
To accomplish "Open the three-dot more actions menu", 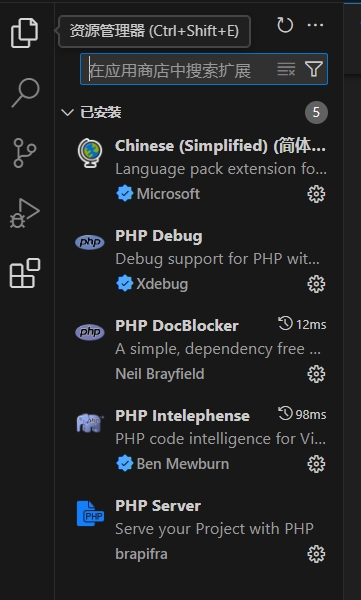I will click(x=315, y=25).
